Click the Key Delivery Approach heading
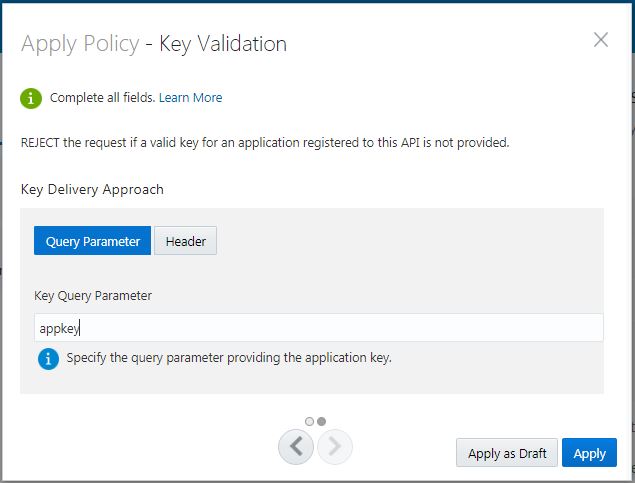635x483 pixels. (x=92, y=189)
